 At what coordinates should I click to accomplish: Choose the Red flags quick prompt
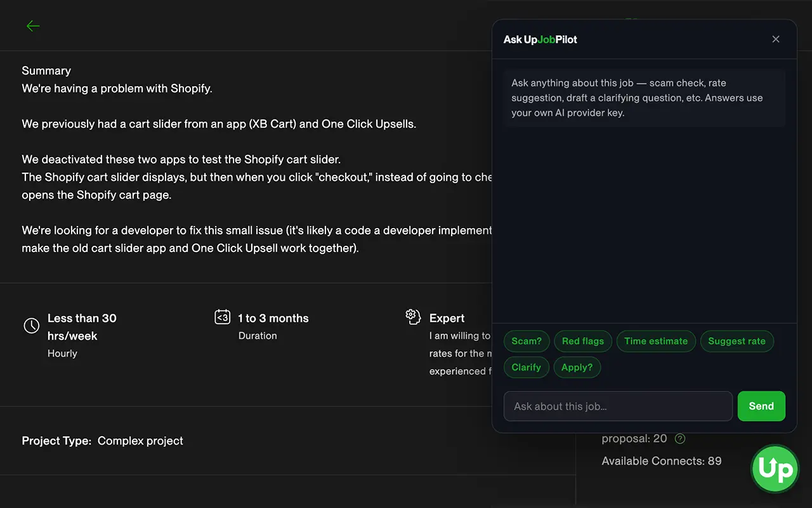583,341
